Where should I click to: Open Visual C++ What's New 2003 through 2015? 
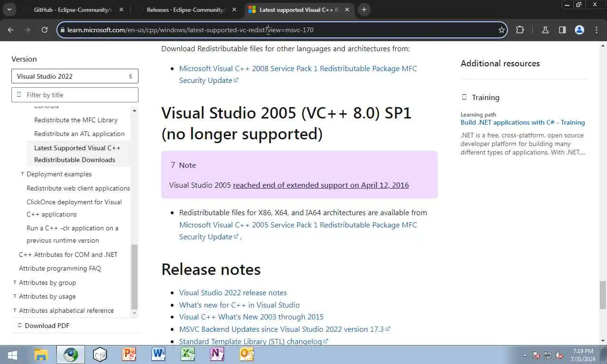tap(251, 317)
